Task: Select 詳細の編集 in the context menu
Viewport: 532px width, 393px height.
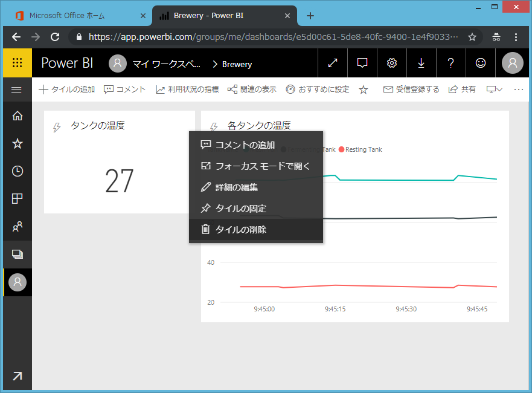Action: point(256,187)
